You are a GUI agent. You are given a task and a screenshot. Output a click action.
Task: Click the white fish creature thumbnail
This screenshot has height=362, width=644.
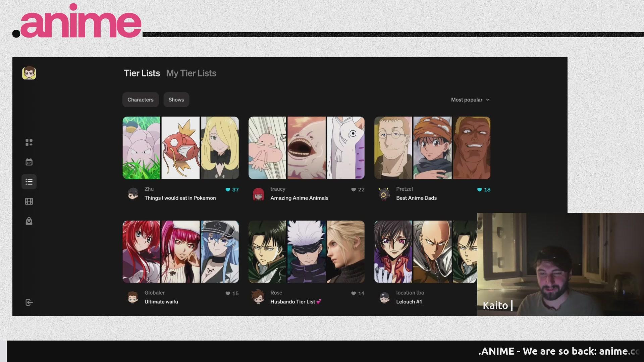coord(346,148)
